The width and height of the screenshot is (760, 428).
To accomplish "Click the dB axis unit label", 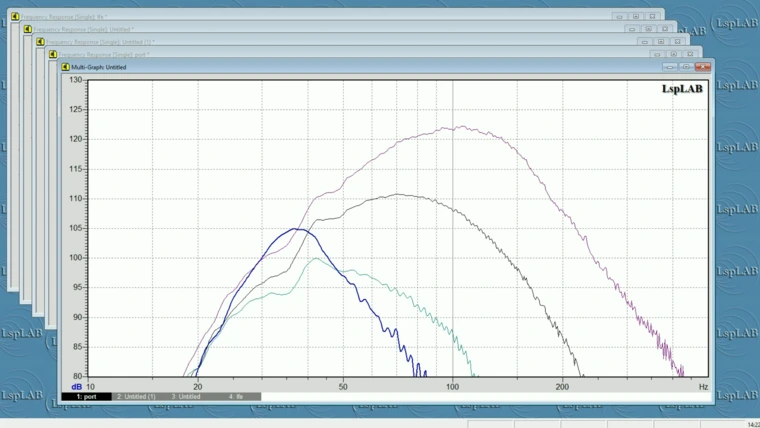I will (76, 386).
